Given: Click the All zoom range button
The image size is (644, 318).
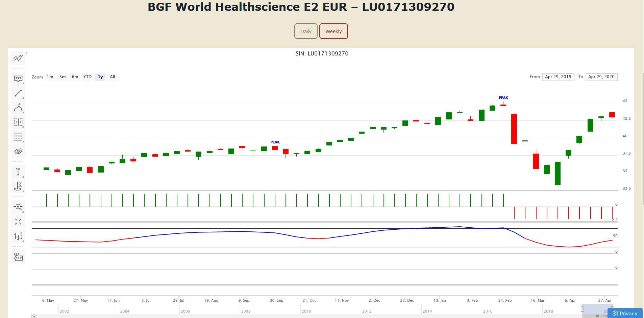Looking at the screenshot, I should pyautogui.click(x=113, y=77).
